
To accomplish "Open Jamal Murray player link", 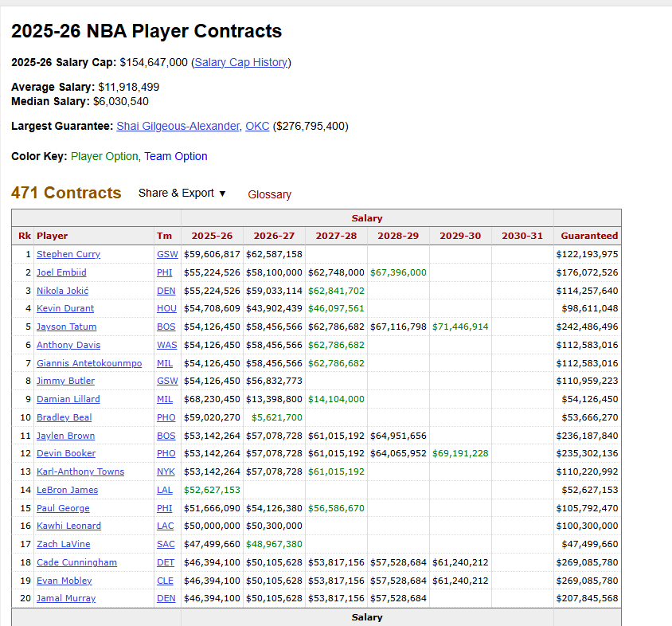I will pos(66,598).
